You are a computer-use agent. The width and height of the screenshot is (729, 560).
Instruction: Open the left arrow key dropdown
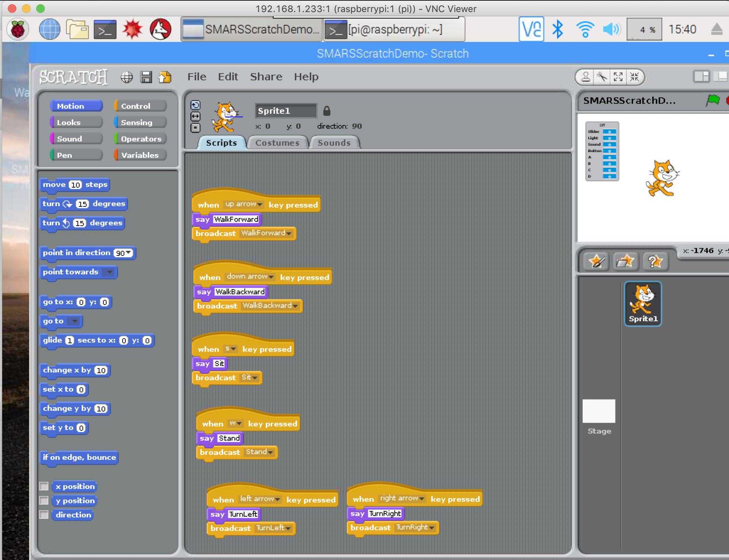coord(260,499)
